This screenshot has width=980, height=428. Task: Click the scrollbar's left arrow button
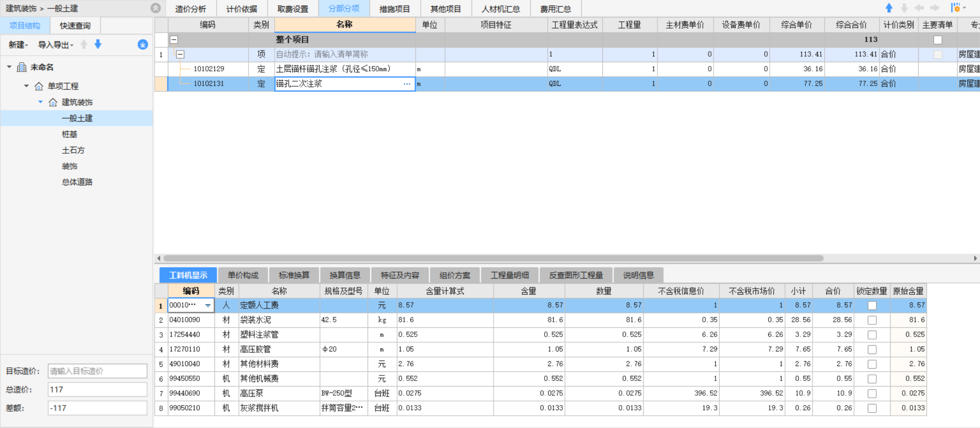click(x=159, y=258)
